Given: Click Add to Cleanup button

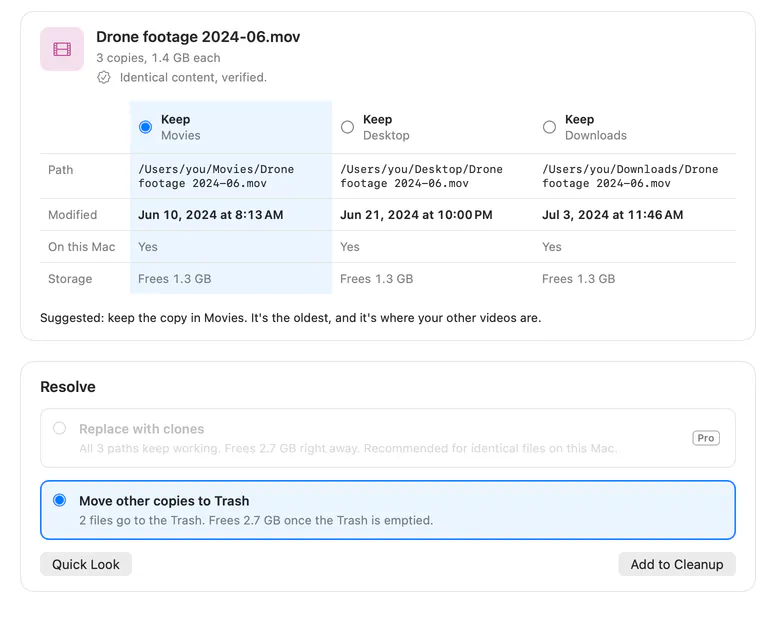Looking at the screenshot, I should 677,564.
